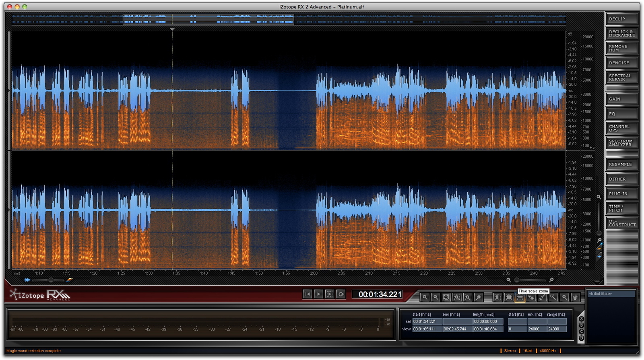Open the Deconstruct module
644x360 pixels.
[x=622, y=223]
